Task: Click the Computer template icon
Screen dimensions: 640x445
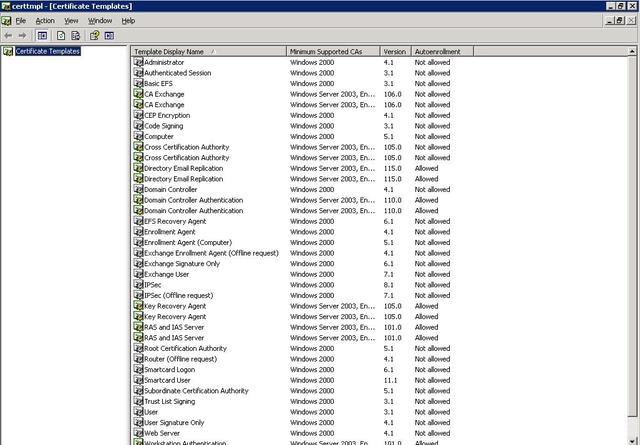Action: click(138, 136)
